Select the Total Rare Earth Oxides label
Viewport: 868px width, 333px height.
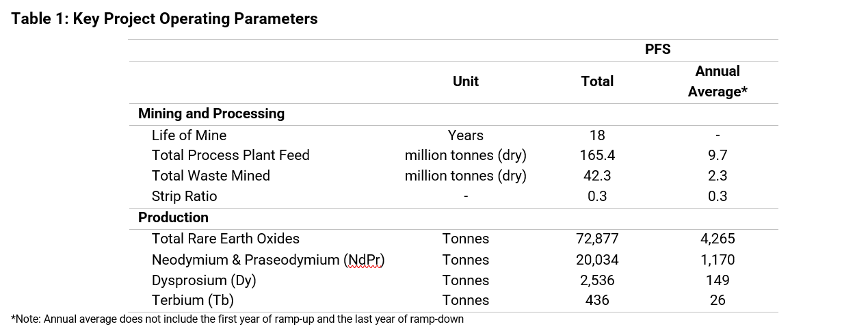(x=226, y=239)
